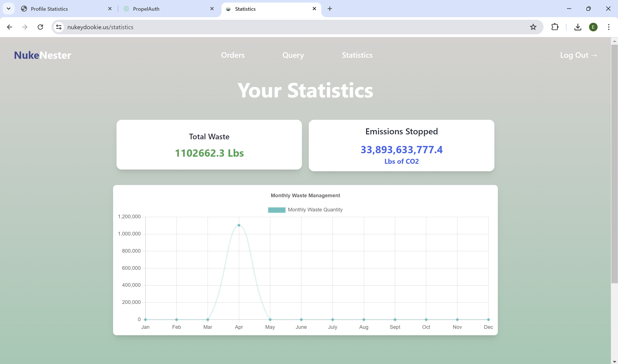Open the browser downloads icon

point(577,27)
